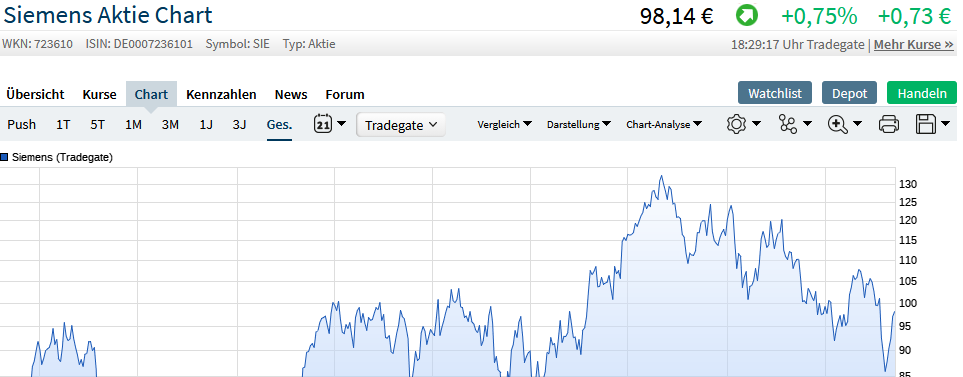Select the 1T time range
The width and height of the screenshot is (963, 377).
point(63,124)
